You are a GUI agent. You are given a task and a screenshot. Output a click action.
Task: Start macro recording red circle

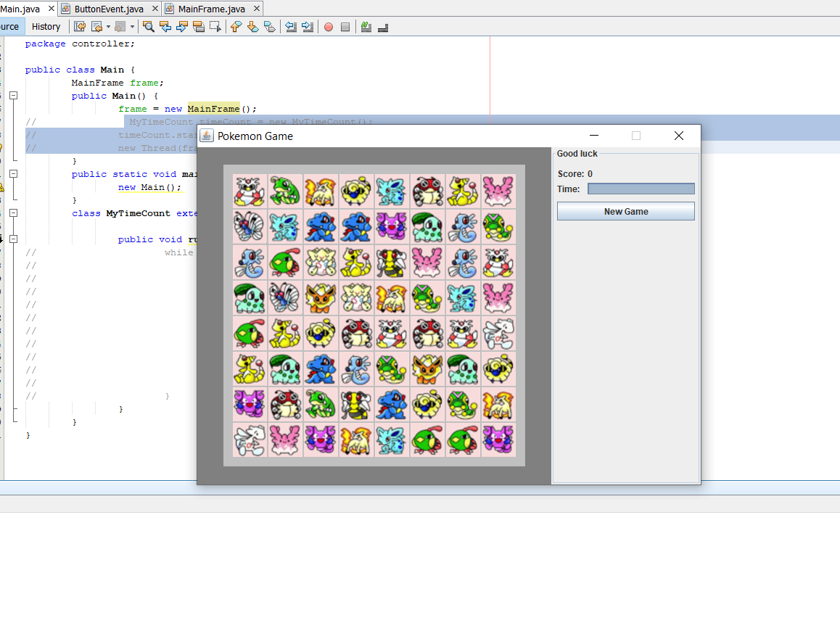pos(329,27)
